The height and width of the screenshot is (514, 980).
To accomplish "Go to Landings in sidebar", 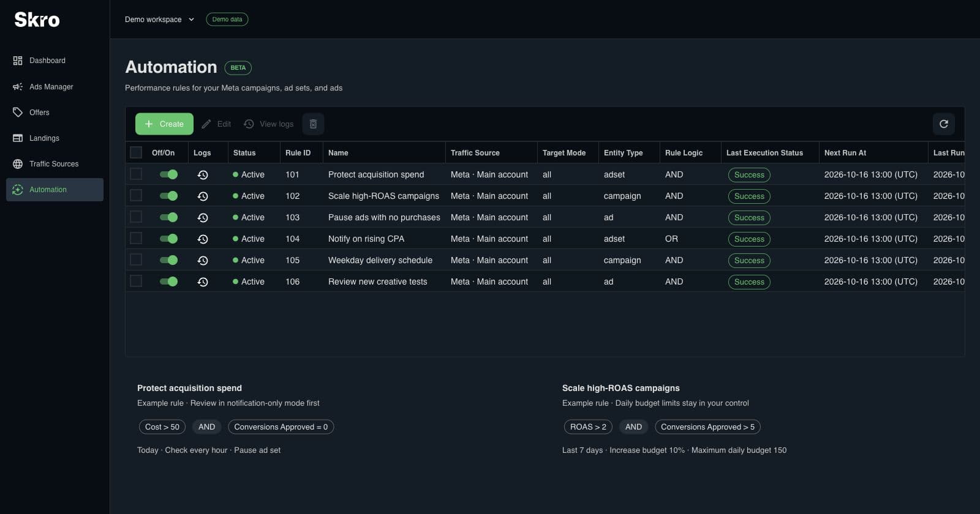I will (x=55, y=138).
